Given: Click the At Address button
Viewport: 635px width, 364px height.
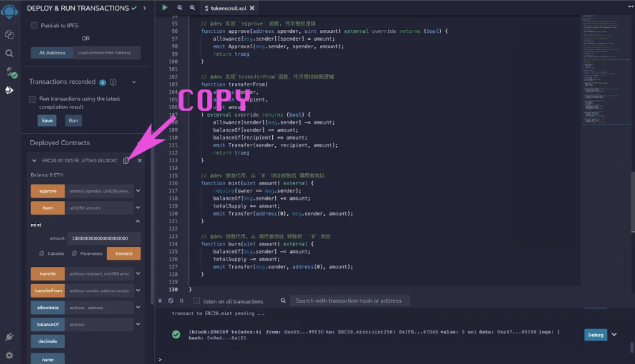Looking at the screenshot, I should click(52, 53).
